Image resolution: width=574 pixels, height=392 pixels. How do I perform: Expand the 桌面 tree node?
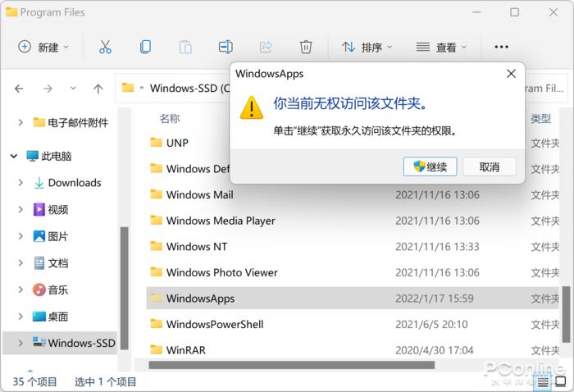pos(20,317)
